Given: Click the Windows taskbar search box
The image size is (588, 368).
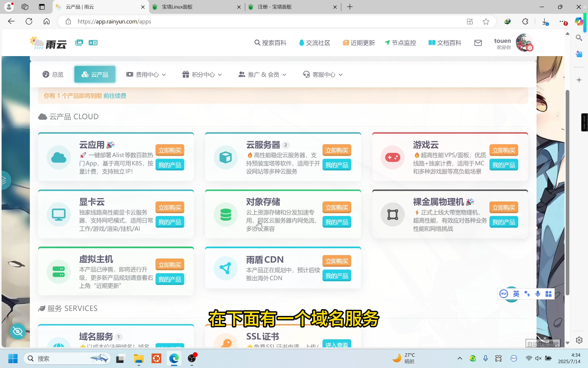Looking at the screenshot, I should [x=67, y=358].
